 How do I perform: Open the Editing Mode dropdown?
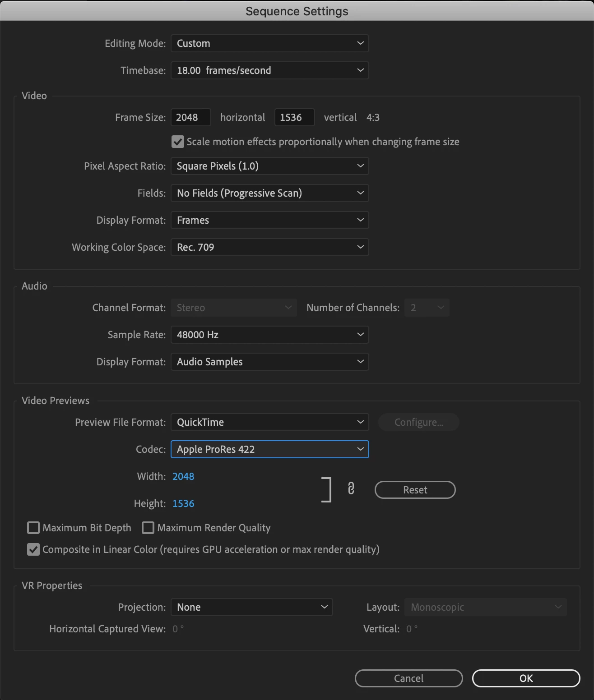click(x=270, y=43)
